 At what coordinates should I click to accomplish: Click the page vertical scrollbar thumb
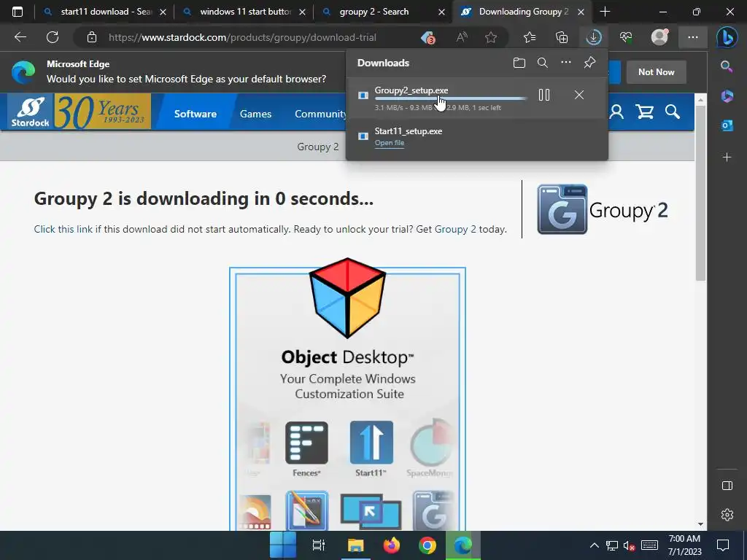pos(700,192)
